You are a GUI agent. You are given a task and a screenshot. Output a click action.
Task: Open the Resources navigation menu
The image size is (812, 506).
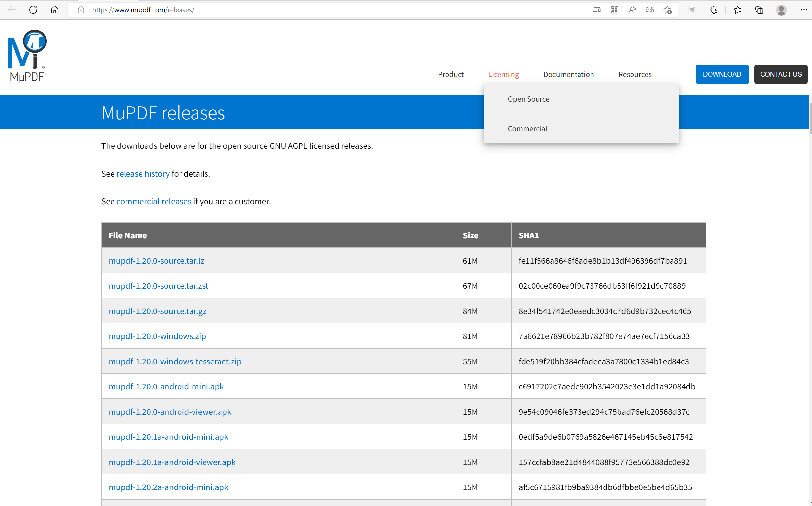coord(634,74)
